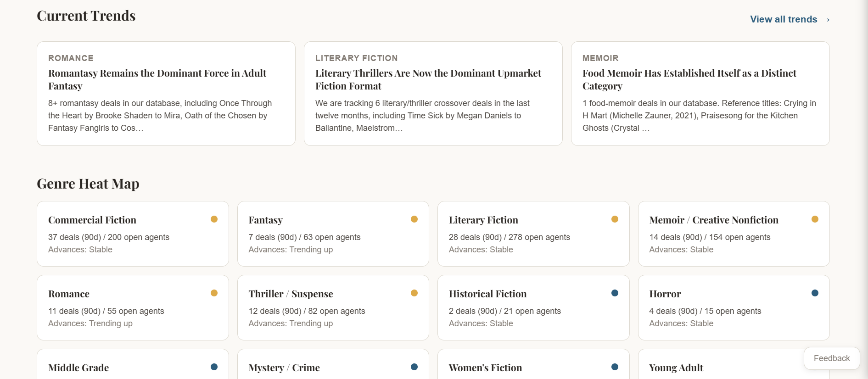Open the Romantasy trend card under Romance
868x379 pixels.
[165, 93]
